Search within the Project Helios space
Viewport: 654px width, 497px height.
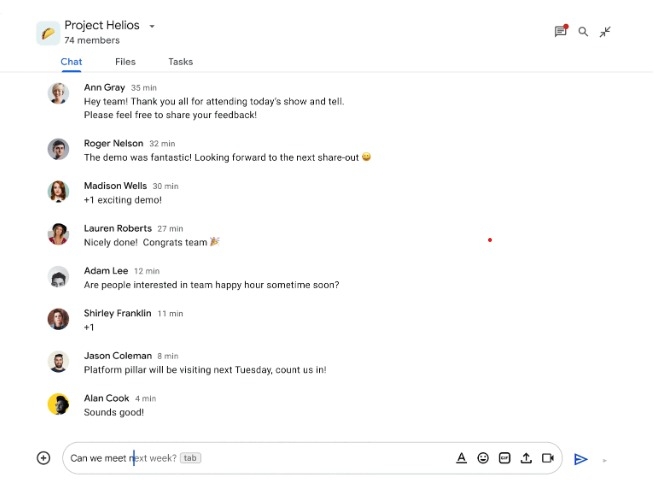click(x=583, y=32)
